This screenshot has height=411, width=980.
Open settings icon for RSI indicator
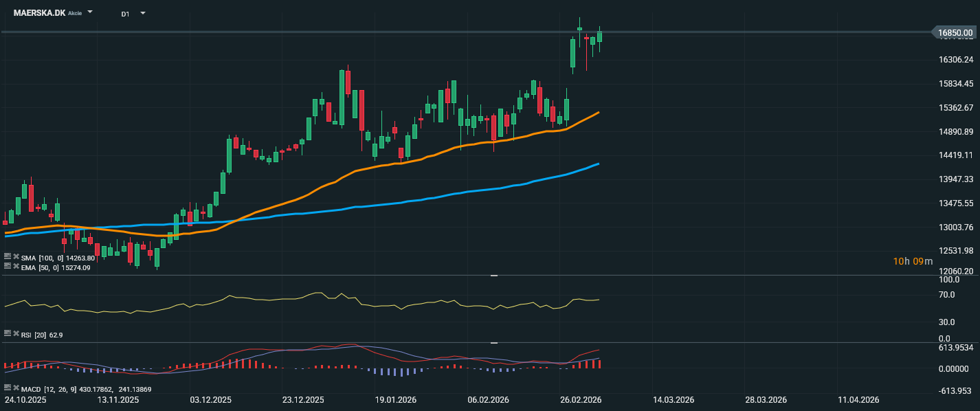click(8, 334)
